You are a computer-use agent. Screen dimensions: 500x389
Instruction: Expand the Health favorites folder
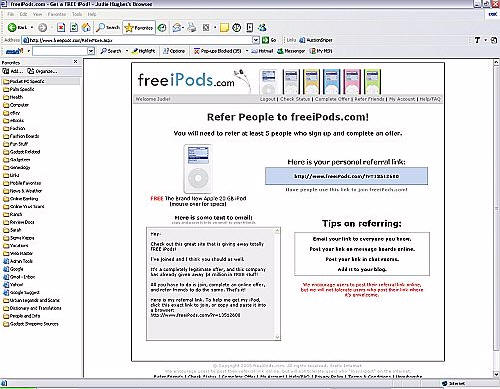click(13, 97)
